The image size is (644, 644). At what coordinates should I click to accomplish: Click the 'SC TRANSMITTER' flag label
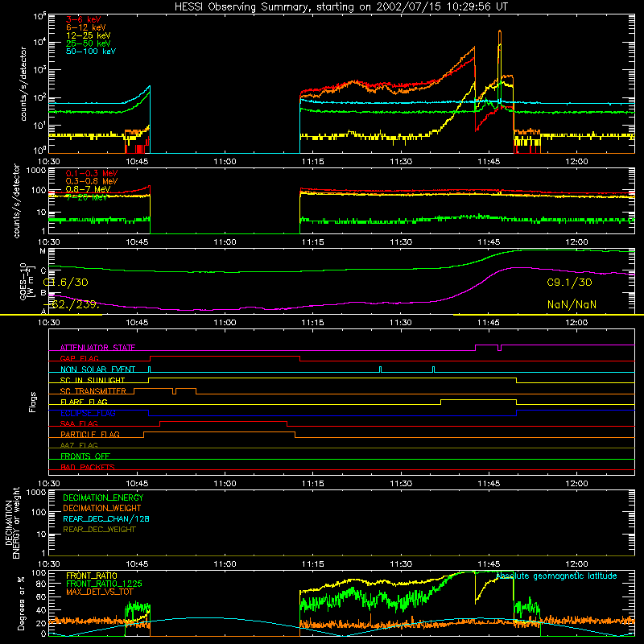[93, 391]
